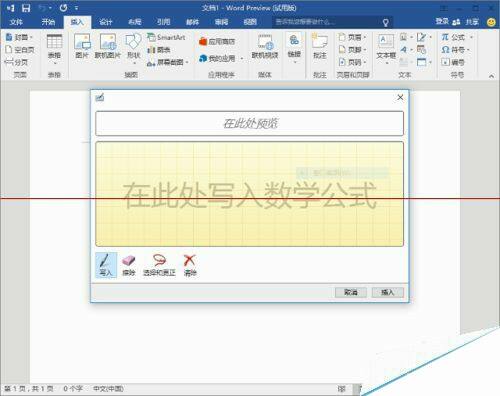Open the 页眉 (Header) dropdown
Screen dimensions: 500x396
(x=352, y=37)
